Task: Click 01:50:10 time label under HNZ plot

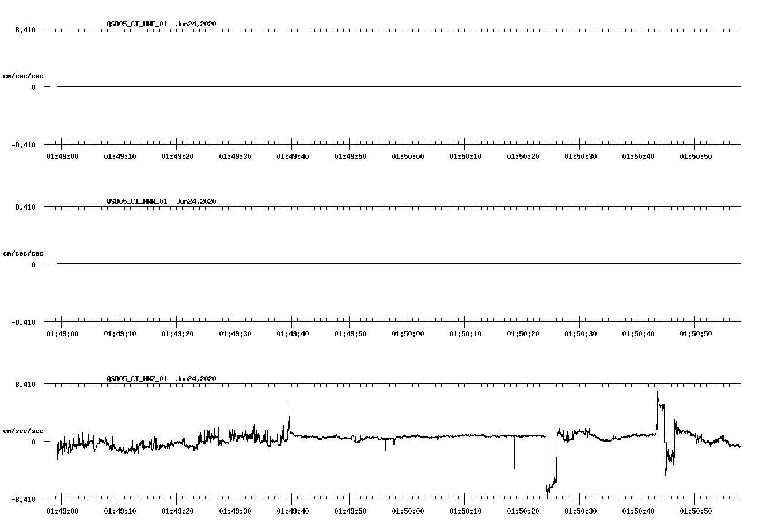Action: pyautogui.click(x=465, y=511)
